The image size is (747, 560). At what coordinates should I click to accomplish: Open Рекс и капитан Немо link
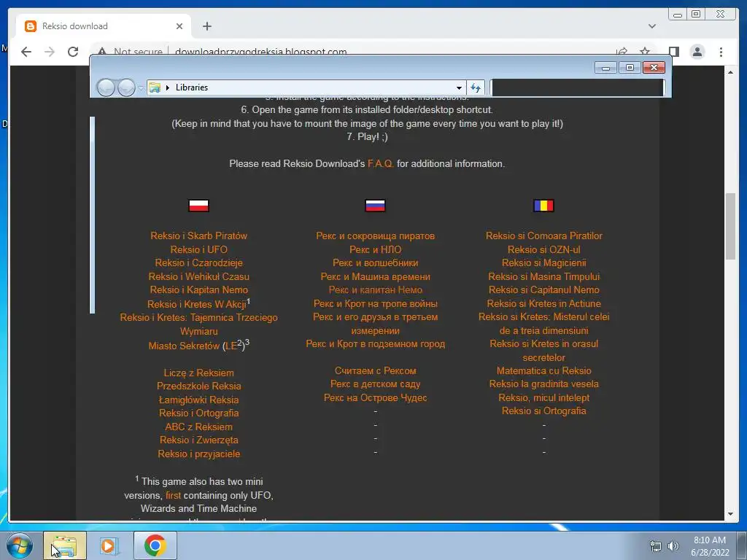tap(376, 290)
